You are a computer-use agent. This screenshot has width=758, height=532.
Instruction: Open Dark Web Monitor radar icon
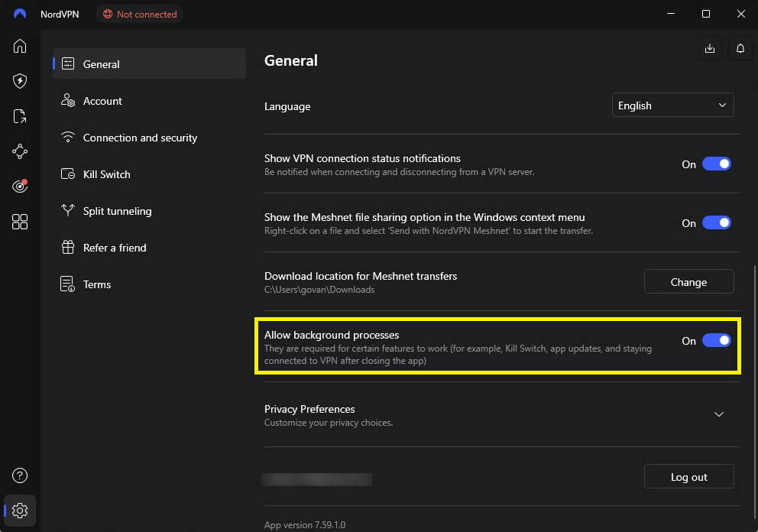[20, 187]
